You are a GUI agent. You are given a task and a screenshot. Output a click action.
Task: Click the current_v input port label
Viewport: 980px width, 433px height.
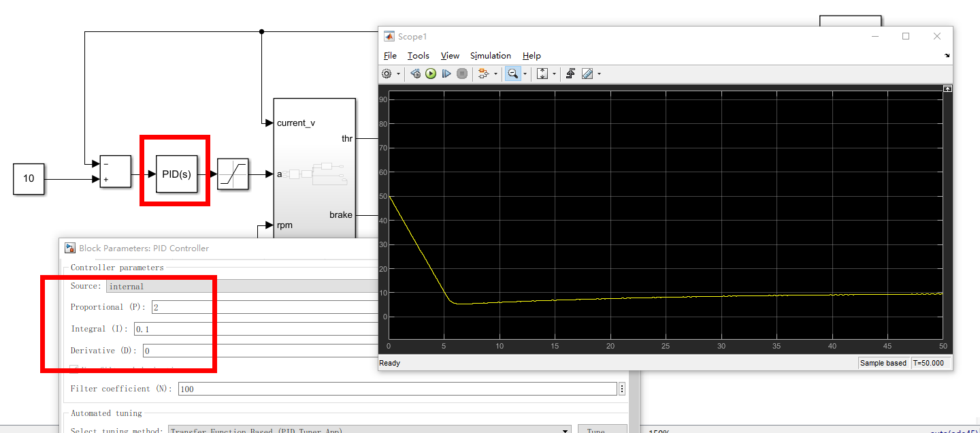296,123
